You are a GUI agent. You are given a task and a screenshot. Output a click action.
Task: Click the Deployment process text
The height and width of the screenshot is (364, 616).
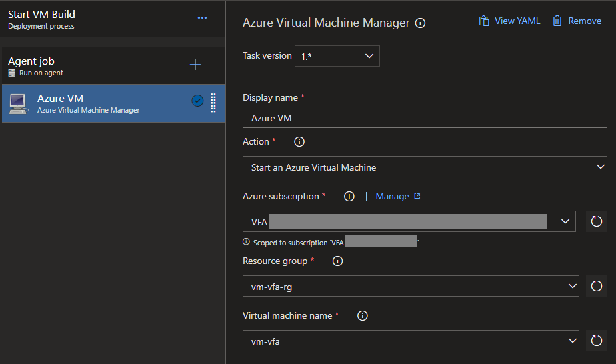(x=41, y=26)
